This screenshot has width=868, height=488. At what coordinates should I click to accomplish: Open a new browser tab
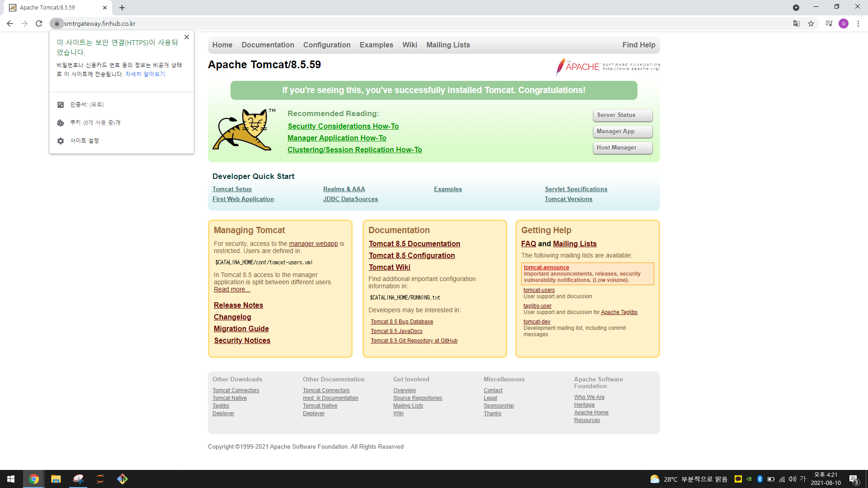[x=122, y=8]
